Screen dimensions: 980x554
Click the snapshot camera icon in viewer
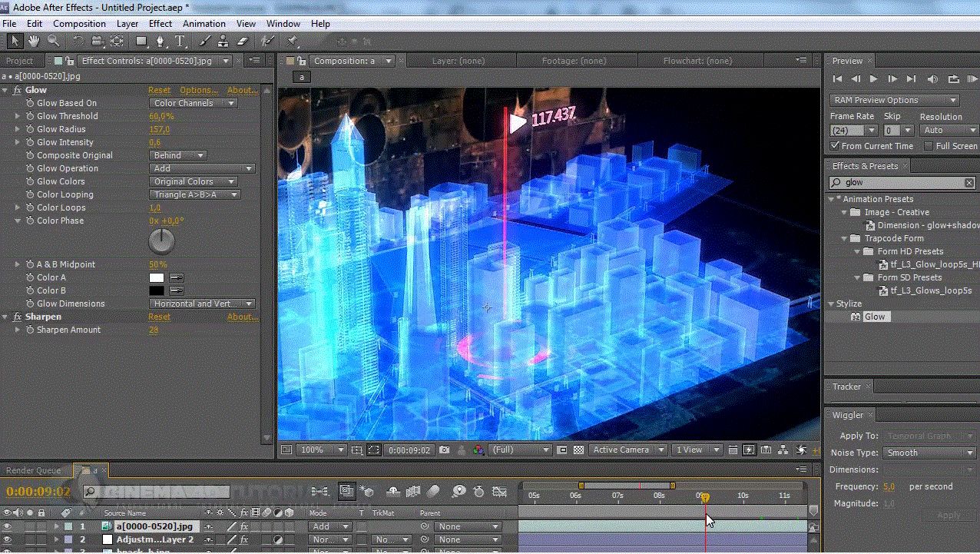coord(445,450)
